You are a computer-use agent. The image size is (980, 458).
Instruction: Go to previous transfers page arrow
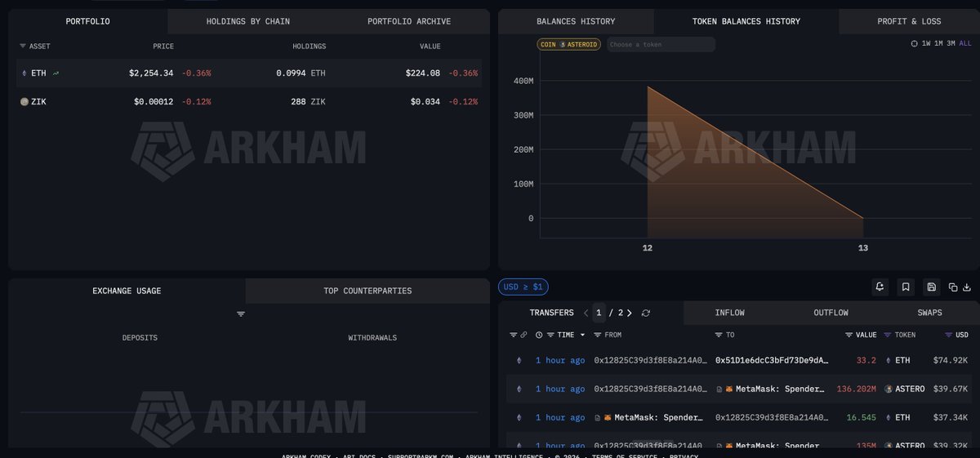(586, 313)
